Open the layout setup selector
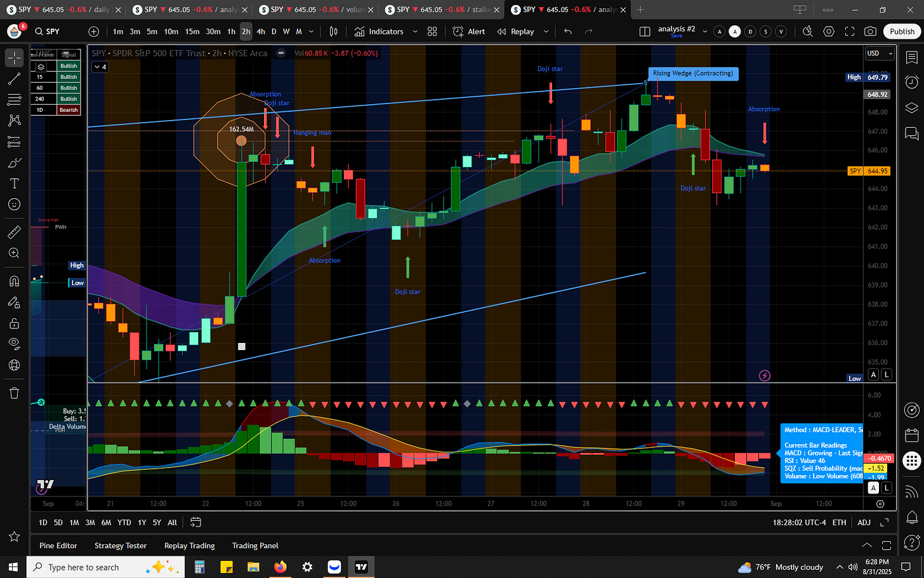 pyautogui.click(x=645, y=31)
